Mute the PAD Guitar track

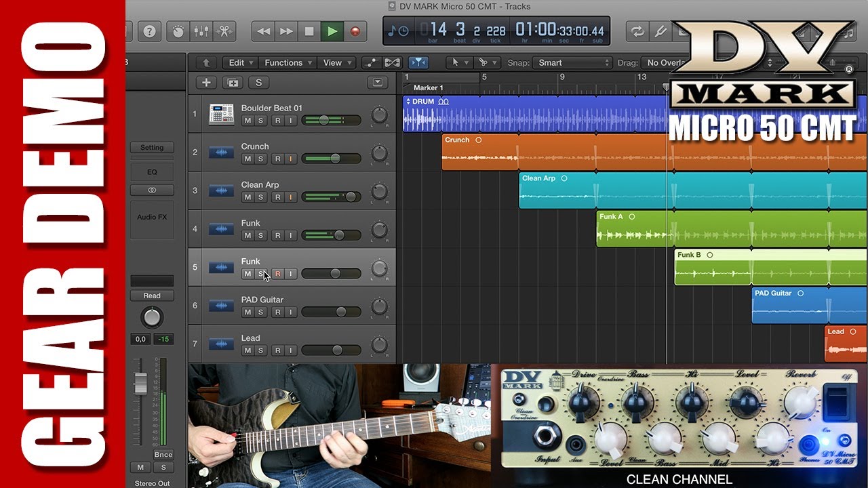click(x=248, y=312)
